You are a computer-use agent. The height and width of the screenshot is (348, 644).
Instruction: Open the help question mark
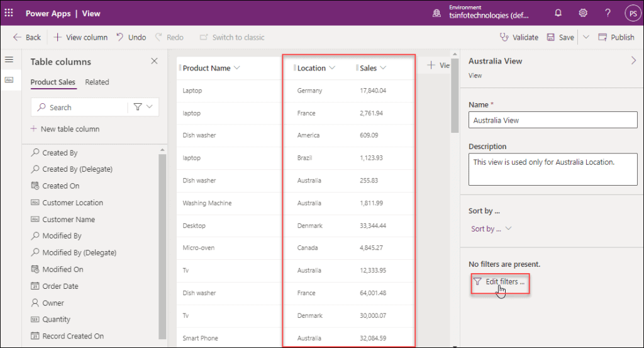[x=608, y=13]
